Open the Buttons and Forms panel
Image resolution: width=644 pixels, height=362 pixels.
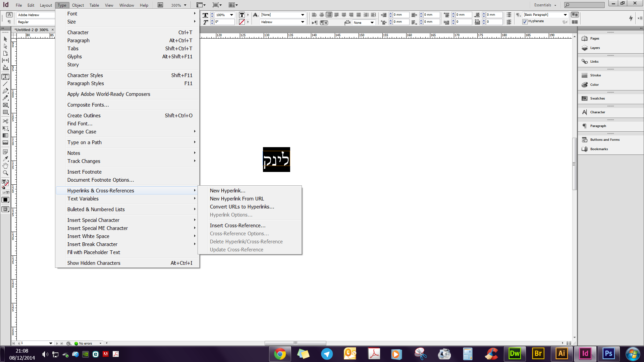pyautogui.click(x=605, y=140)
